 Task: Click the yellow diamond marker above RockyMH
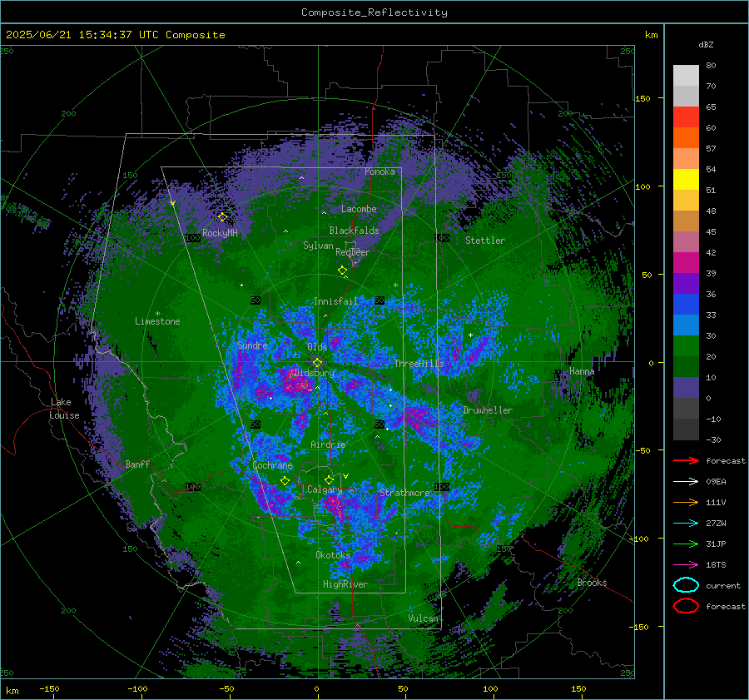pyautogui.click(x=222, y=217)
